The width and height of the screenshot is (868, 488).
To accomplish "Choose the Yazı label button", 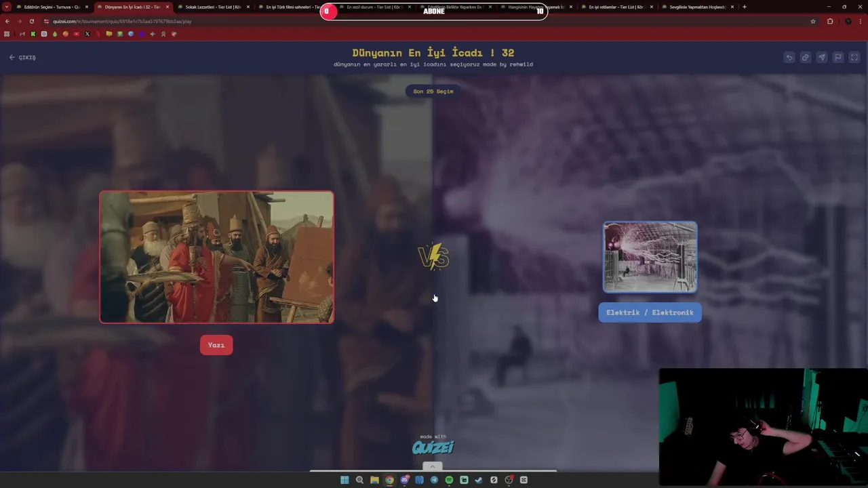I will (216, 345).
